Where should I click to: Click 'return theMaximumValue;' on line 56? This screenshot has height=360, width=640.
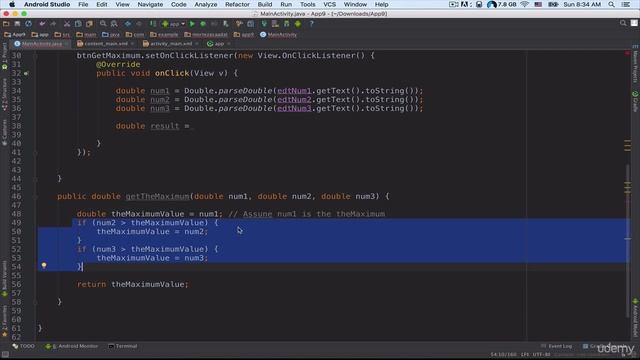pos(133,284)
